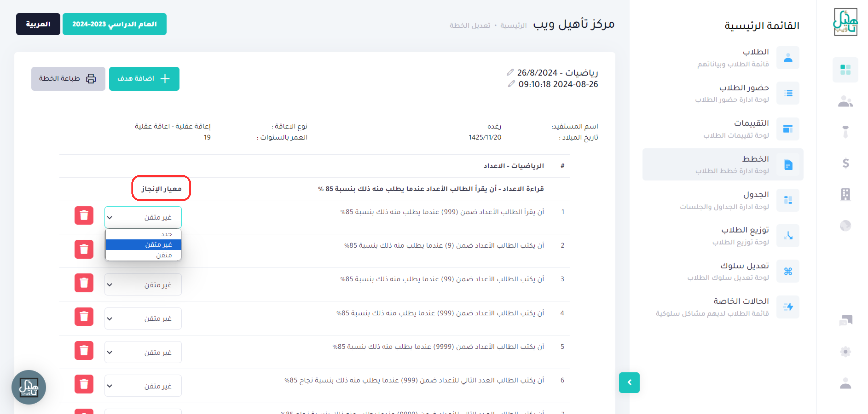Open حضور الطلاب menu item in sidebar

(x=723, y=93)
